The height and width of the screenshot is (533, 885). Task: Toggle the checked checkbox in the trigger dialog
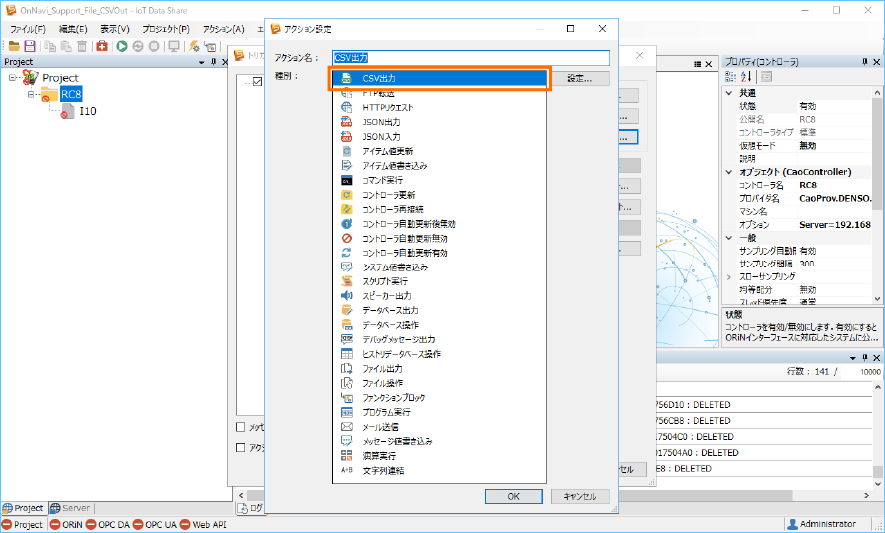[x=256, y=83]
